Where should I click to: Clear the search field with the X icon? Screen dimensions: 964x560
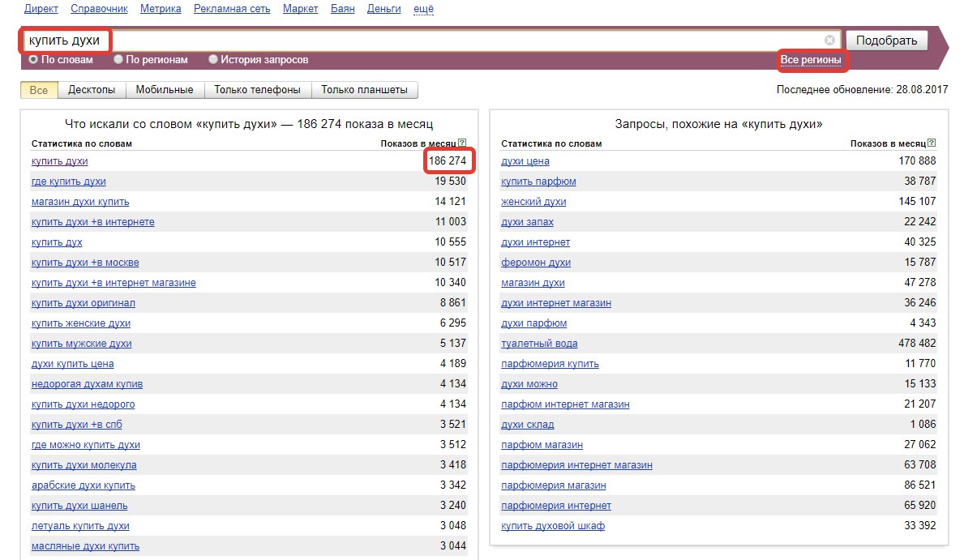click(x=829, y=40)
